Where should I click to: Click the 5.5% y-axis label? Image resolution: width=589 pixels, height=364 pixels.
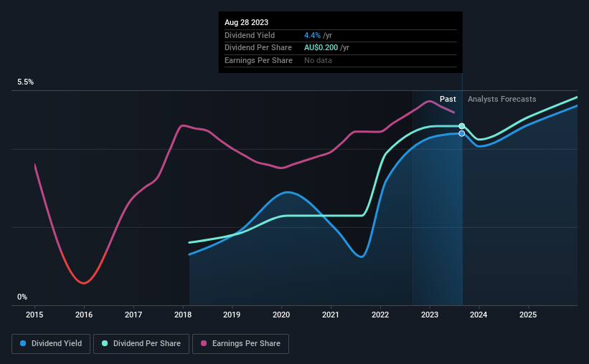[26, 82]
